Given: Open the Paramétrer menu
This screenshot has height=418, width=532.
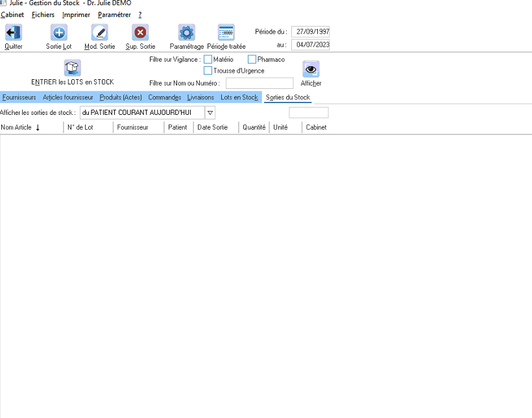Looking at the screenshot, I should click(114, 14).
